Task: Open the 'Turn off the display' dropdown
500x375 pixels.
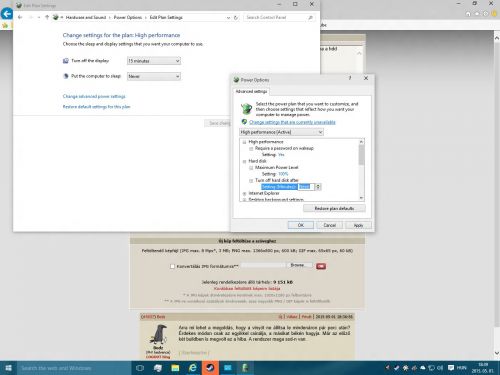Action: [154, 61]
